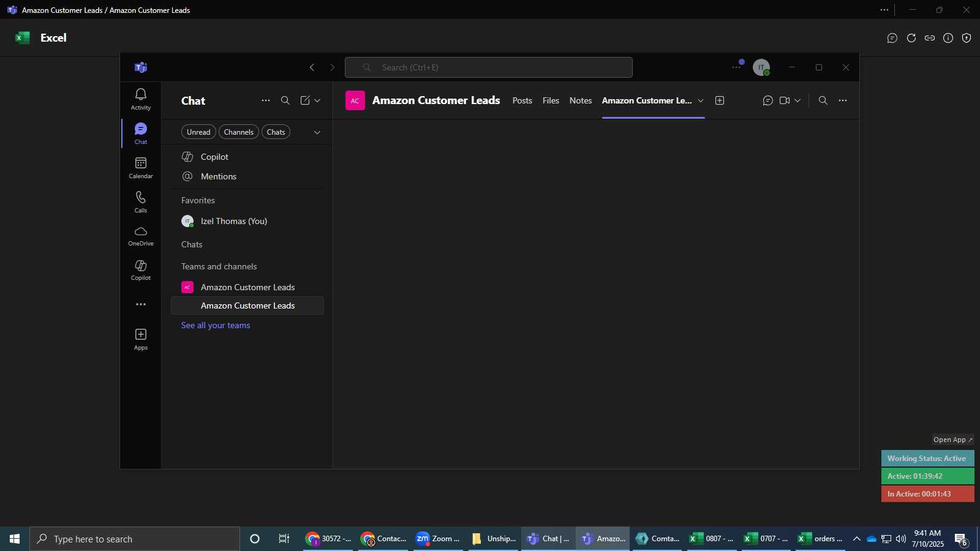This screenshot has width=980, height=551.
Task: Click the AC channel avatar
Action: coord(355,100)
